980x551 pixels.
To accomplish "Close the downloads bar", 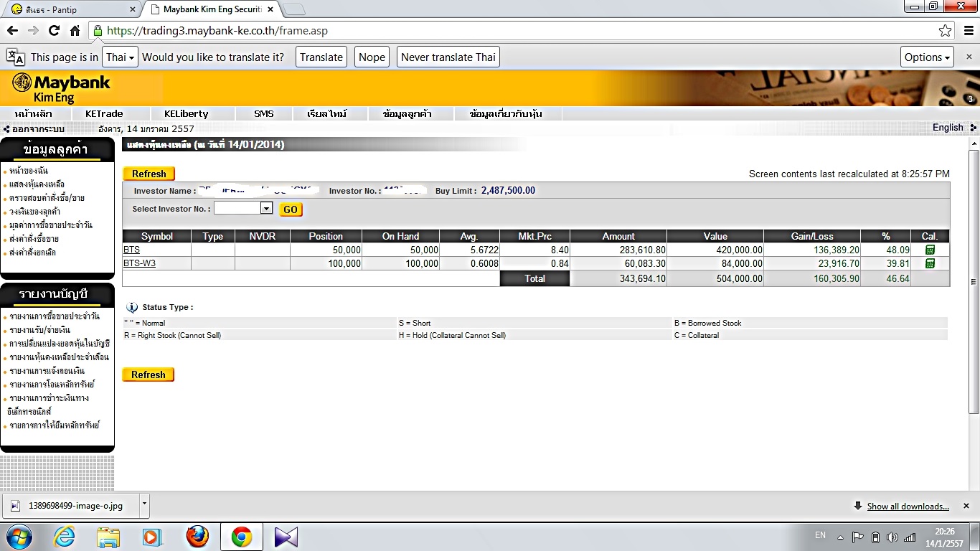I will pyautogui.click(x=966, y=506).
